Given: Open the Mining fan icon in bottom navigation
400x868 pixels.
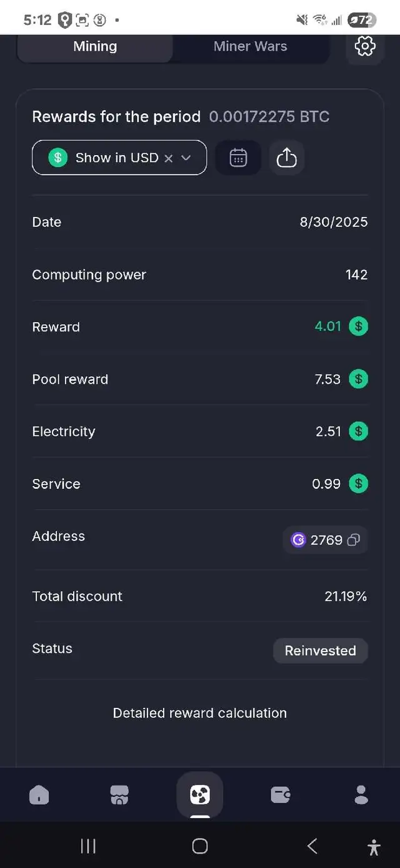Looking at the screenshot, I should click(x=200, y=794).
